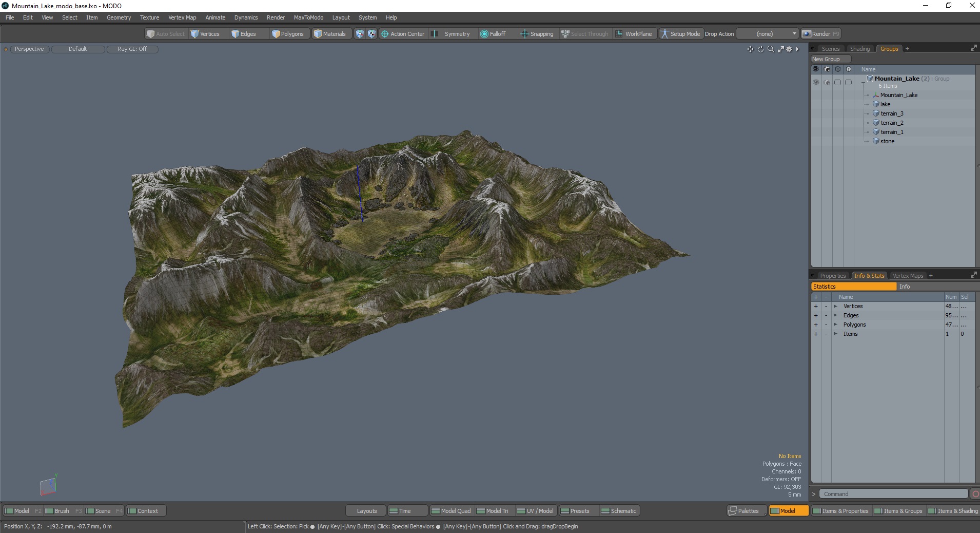Viewport: 980px width, 533px height.
Task: Toggle Snapping on
Action: point(537,34)
